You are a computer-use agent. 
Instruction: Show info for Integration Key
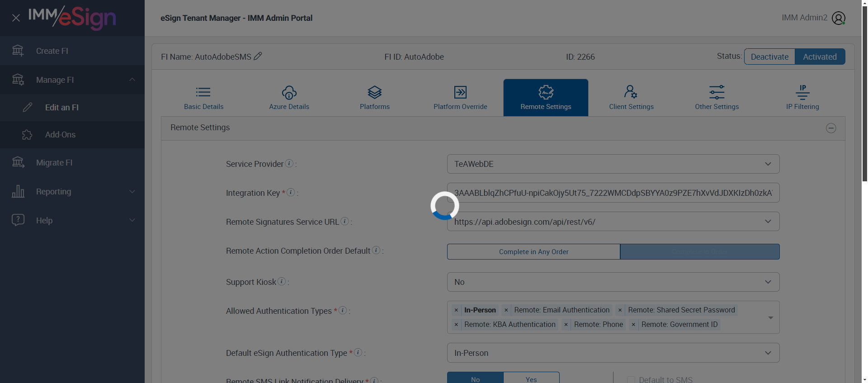point(291,192)
